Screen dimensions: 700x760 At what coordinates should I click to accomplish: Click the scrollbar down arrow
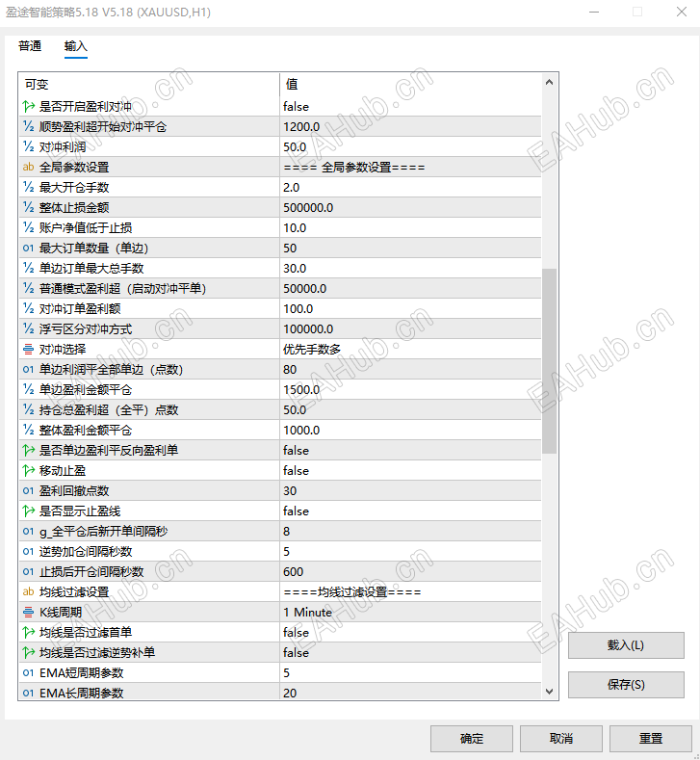tap(549, 692)
